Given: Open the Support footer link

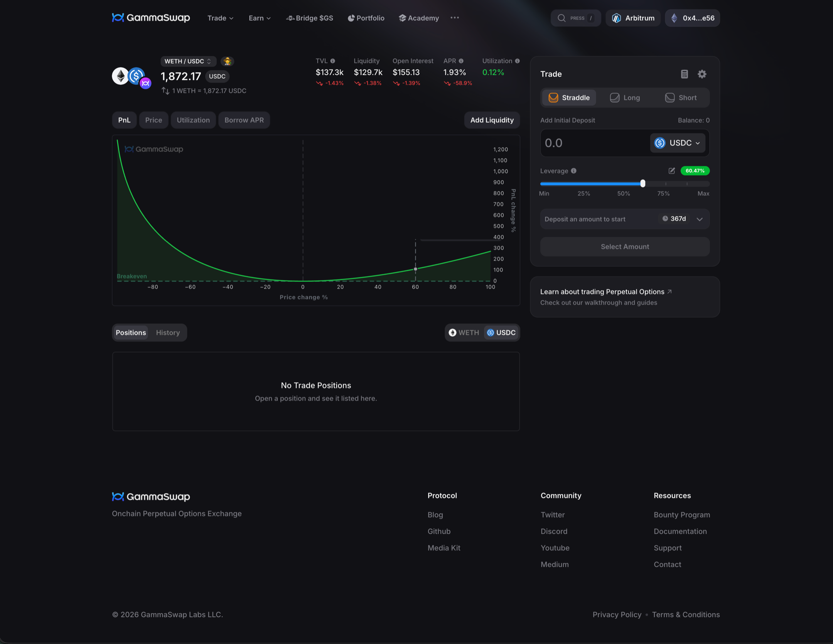Looking at the screenshot, I should [x=668, y=548].
